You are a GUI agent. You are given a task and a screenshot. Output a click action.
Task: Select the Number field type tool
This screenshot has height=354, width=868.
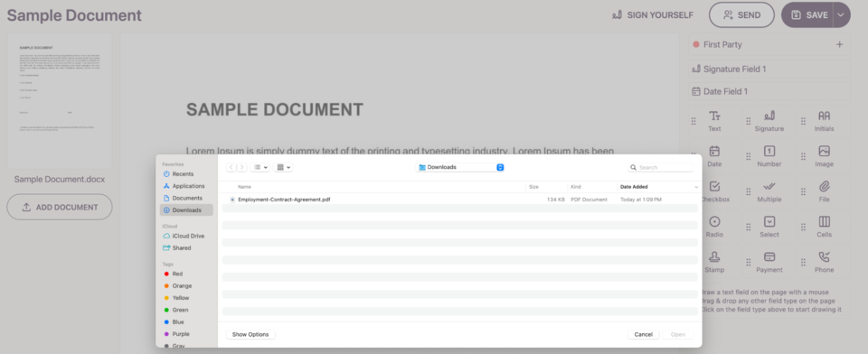(x=769, y=156)
